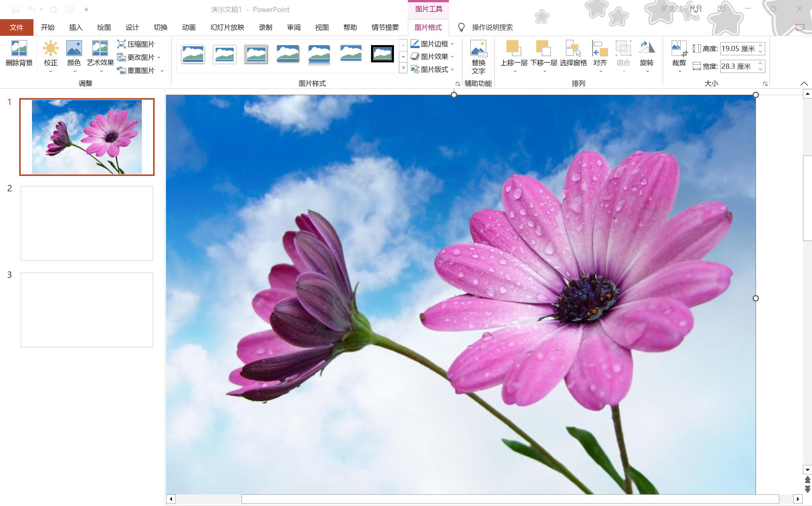Expand the Picture Effects (图片效果) dropdown
Screen dimensions: 812x506
[452, 57]
